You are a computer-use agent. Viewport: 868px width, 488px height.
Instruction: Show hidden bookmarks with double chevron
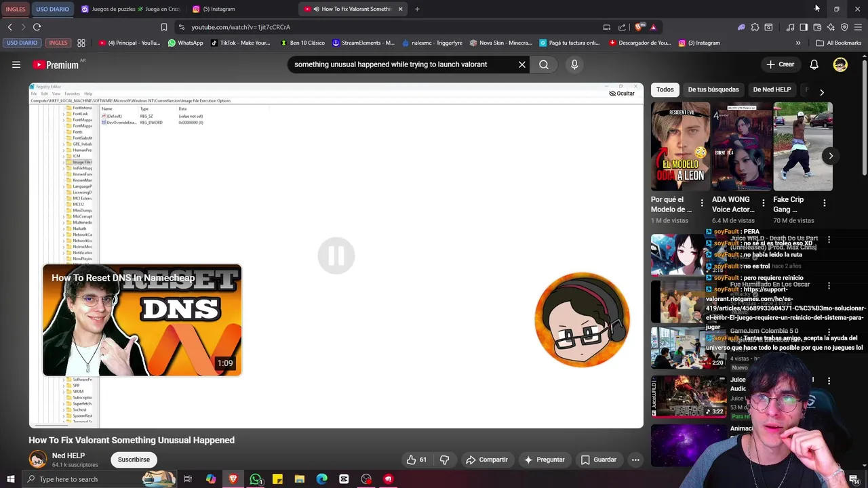tap(798, 43)
